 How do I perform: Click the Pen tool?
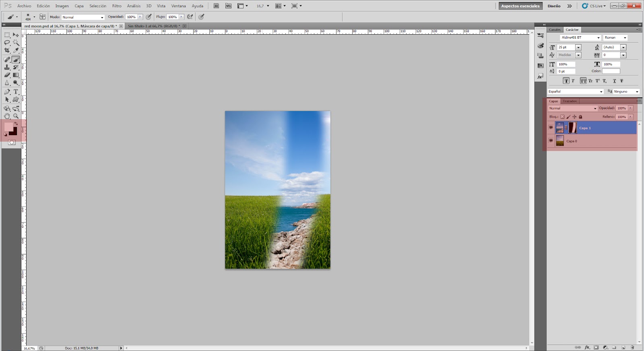[7, 92]
